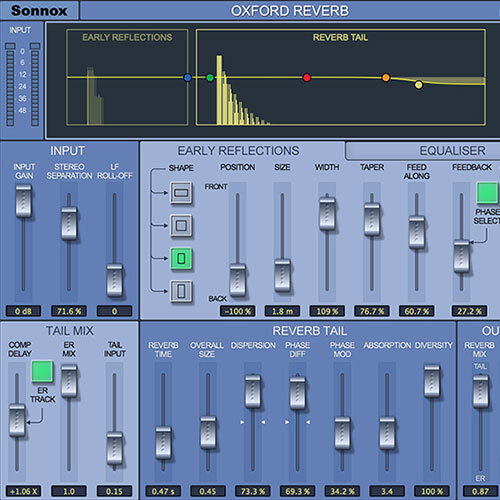Select the active green tall-rectangle shape icon
Screen dimensions: 500x500
coord(181,258)
